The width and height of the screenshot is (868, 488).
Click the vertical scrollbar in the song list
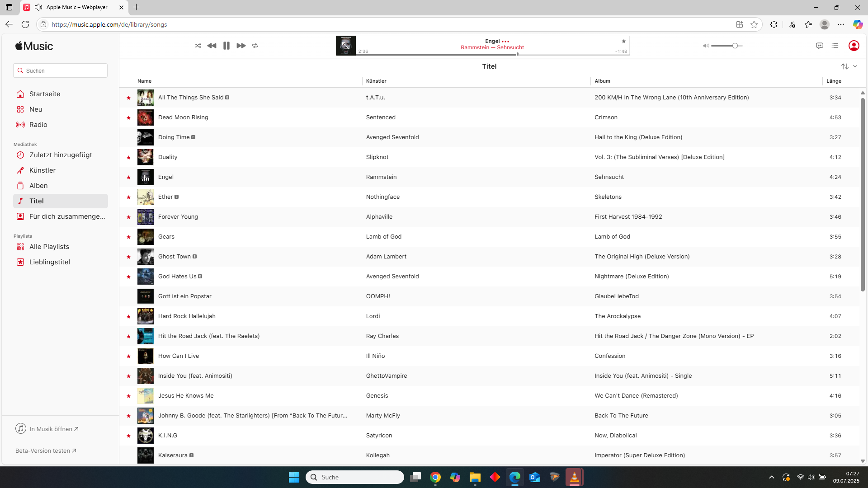click(x=863, y=194)
